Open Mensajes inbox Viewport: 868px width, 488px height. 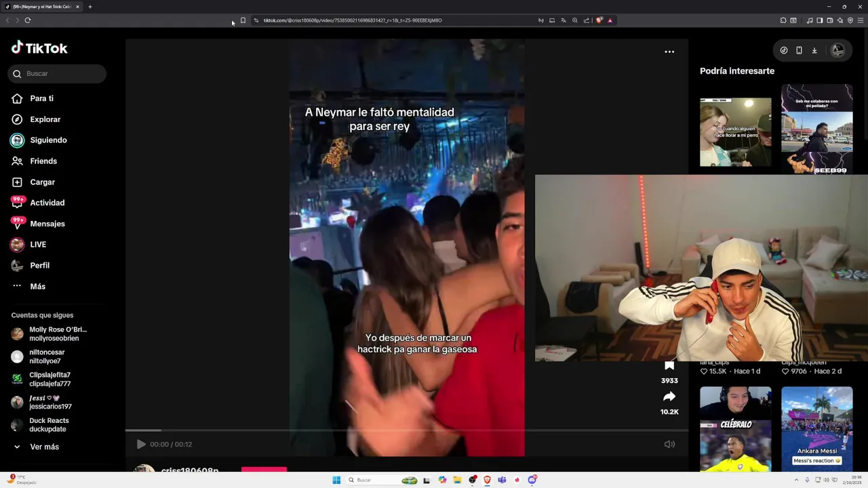click(x=37, y=224)
